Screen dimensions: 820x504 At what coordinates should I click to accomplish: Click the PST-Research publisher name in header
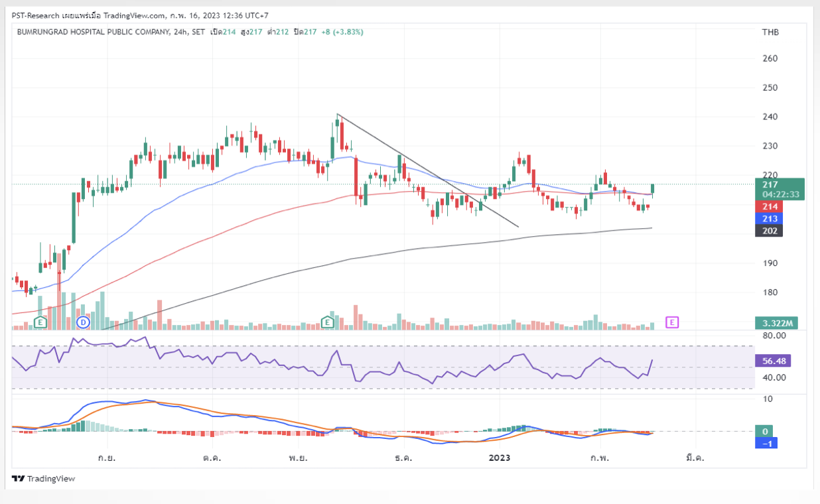tap(36, 15)
